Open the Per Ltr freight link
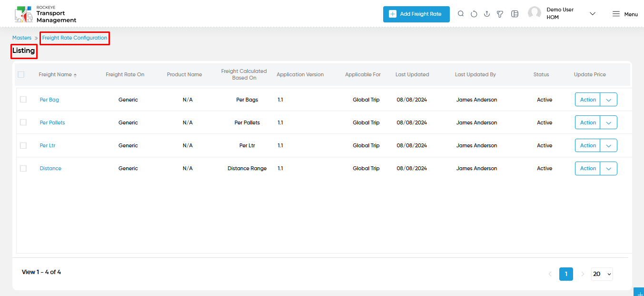 pyautogui.click(x=48, y=145)
